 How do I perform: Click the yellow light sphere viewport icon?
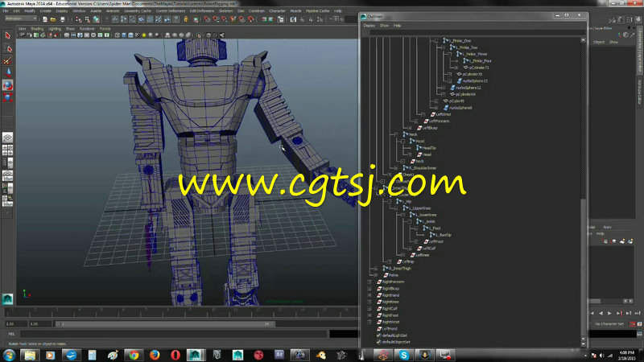144,35
